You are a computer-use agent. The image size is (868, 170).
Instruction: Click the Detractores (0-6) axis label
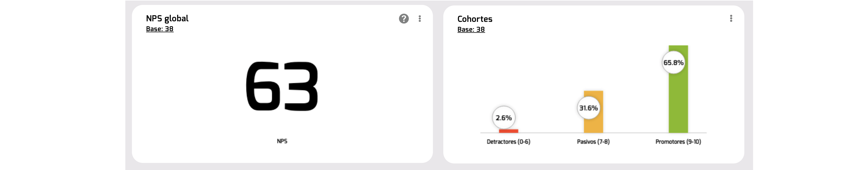click(x=508, y=142)
